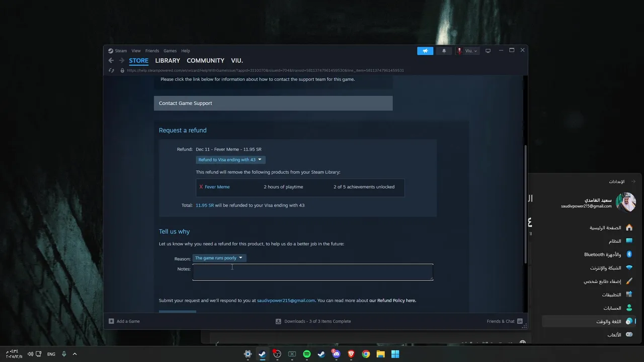
Task: Open Google Chrome from the taskbar
Action: tap(366, 354)
